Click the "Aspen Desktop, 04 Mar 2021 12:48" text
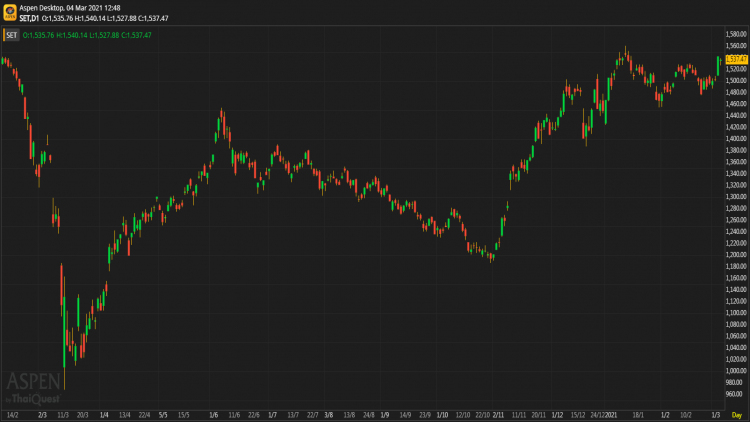The height and width of the screenshot is (422, 750). pyautogui.click(x=70, y=8)
